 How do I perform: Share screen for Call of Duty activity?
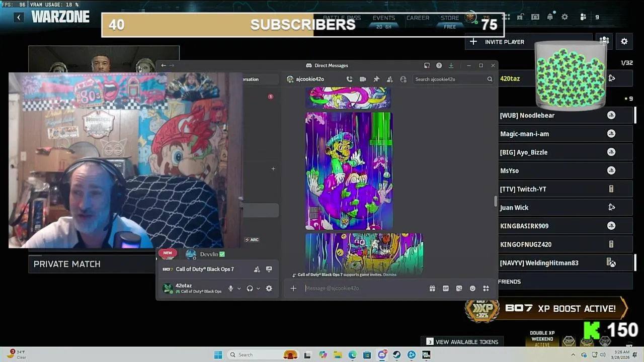coord(269,269)
